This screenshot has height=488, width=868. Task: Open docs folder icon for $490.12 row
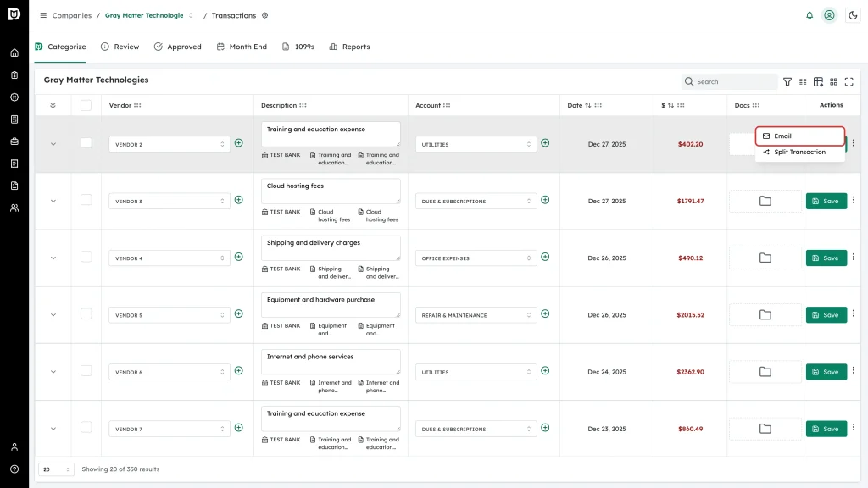[x=765, y=258]
